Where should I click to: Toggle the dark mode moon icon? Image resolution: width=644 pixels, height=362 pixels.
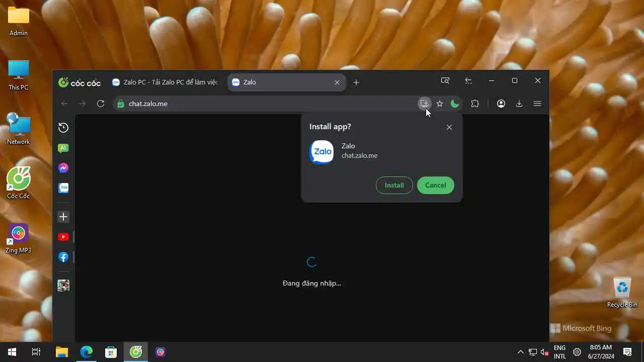(x=455, y=104)
